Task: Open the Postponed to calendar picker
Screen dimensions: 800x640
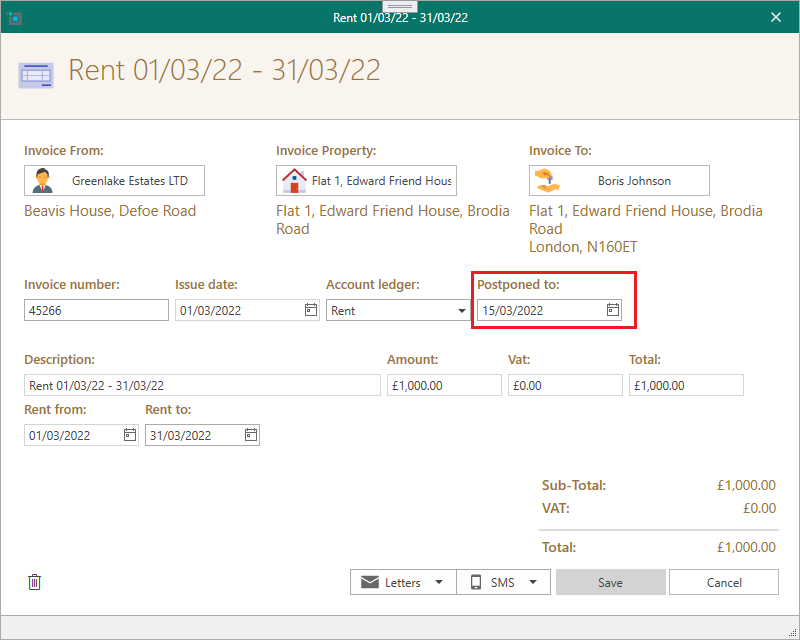Action: click(x=613, y=310)
